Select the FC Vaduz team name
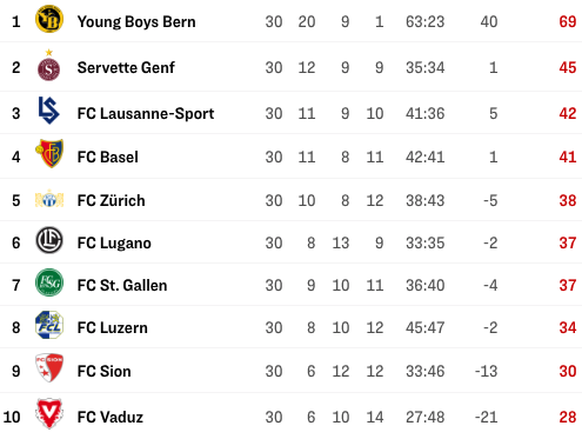This screenshot has height=439, width=582. (110, 417)
